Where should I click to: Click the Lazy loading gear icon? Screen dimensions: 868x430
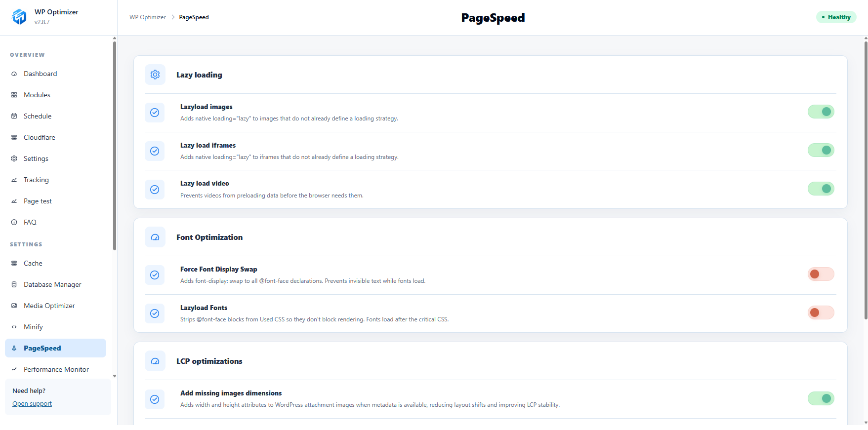coord(155,75)
